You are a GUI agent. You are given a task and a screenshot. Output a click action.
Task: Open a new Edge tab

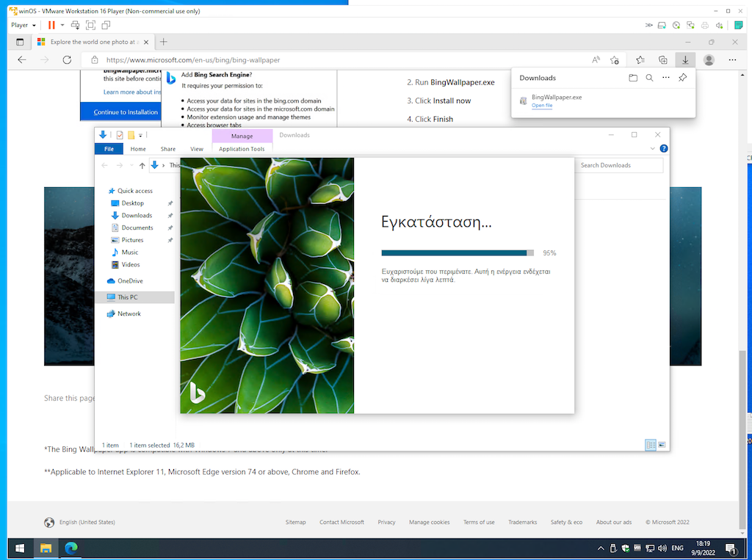(164, 42)
